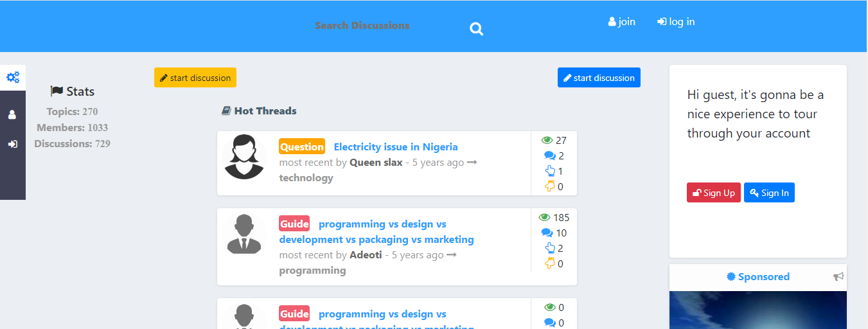This screenshot has width=868, height=329.
Task: Click the megaphone icon beside Sponsored
Action: (838, 276)
